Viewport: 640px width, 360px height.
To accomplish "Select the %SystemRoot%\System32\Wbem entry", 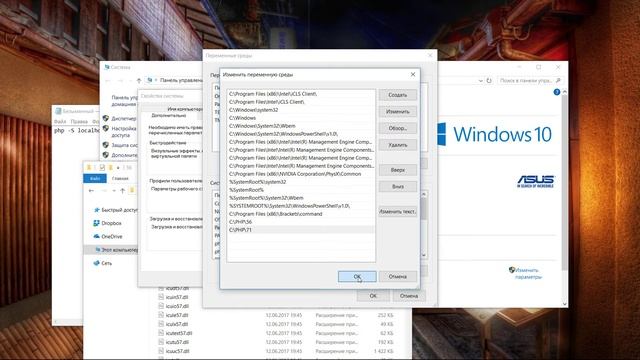I will (301, 198).
